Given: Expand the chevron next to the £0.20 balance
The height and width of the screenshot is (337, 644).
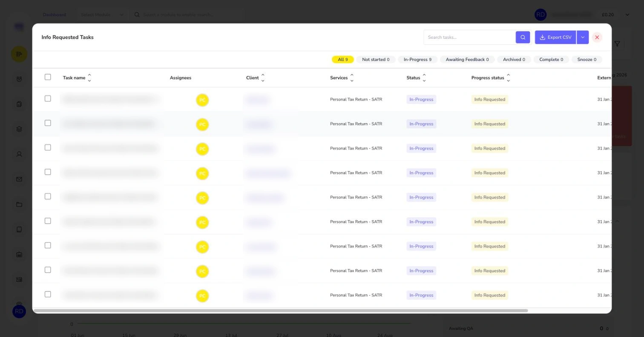Looking at the screenshot, I should (627, 14).
